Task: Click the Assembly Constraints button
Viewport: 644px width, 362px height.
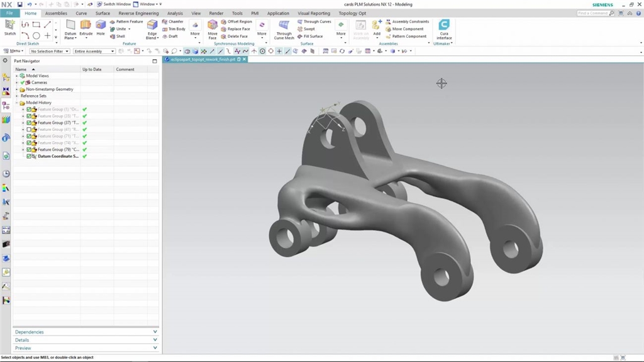Action: 410,21
